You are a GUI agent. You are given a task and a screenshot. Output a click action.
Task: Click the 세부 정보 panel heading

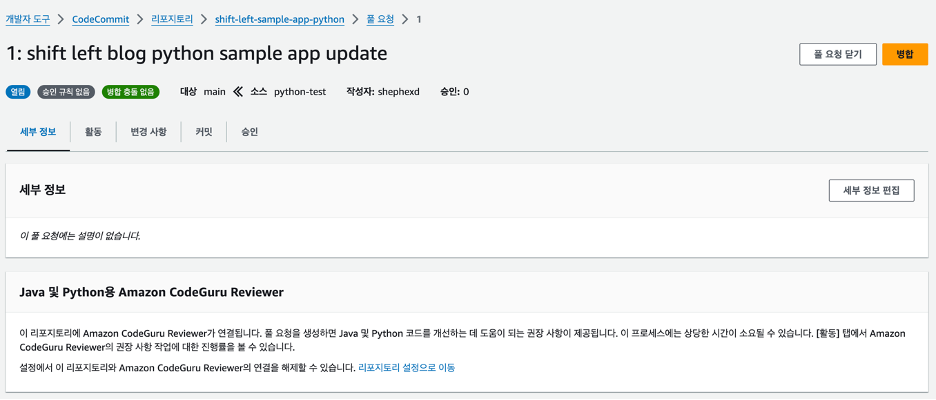(x=42, y=190)
